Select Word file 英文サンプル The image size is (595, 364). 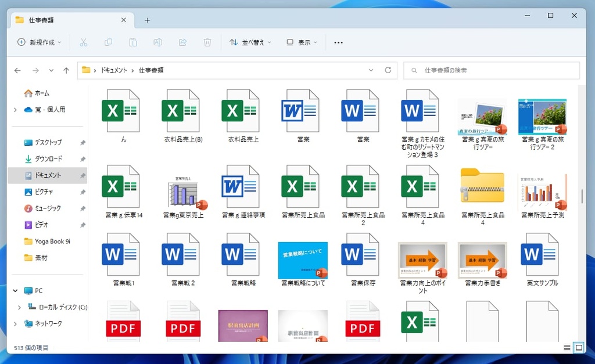pyautogui.click(x=543, y=260)
